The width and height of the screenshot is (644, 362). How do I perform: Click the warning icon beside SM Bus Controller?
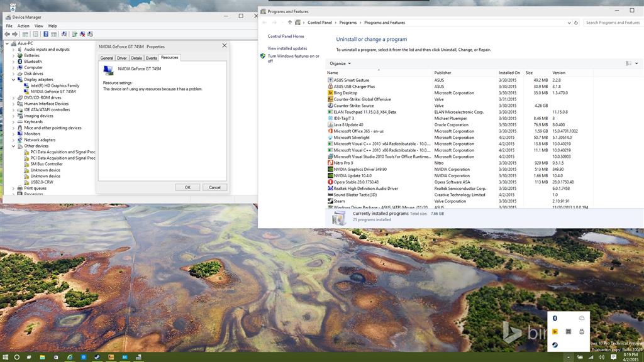tap(26, 164)
